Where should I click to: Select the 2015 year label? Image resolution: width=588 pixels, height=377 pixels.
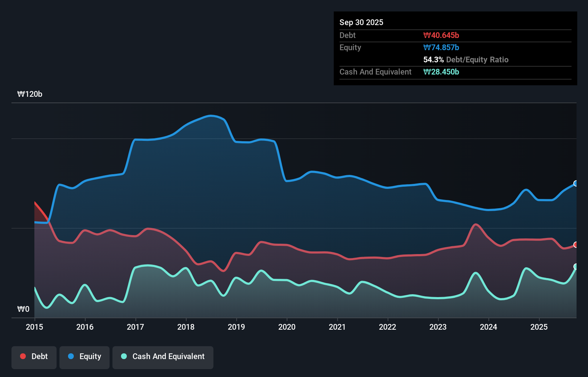[x=34, y=327]
